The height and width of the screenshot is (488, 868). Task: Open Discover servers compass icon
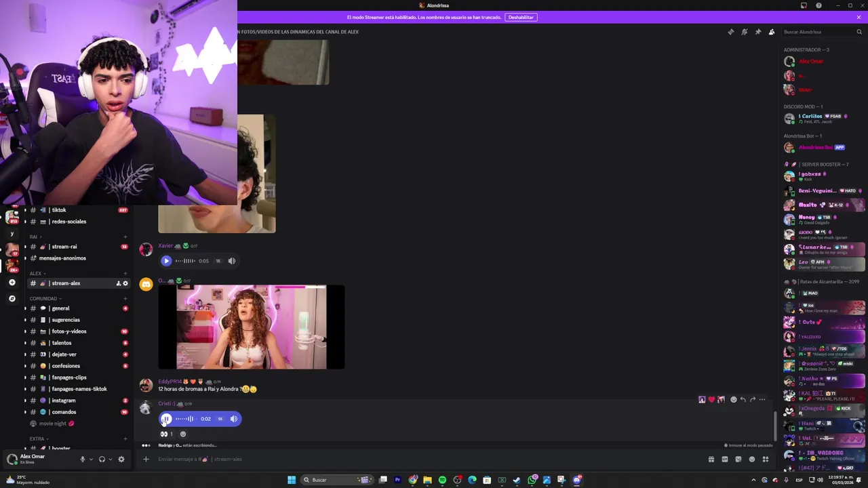[12, 298]
